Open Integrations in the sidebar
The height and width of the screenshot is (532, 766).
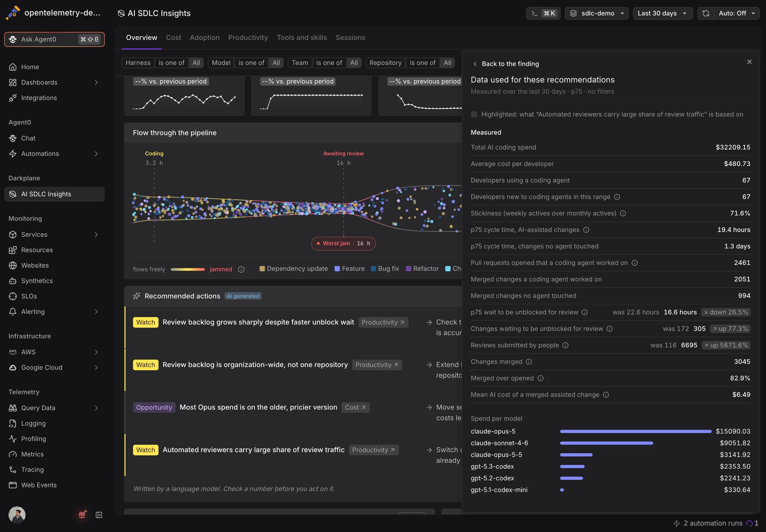(54, 98)
